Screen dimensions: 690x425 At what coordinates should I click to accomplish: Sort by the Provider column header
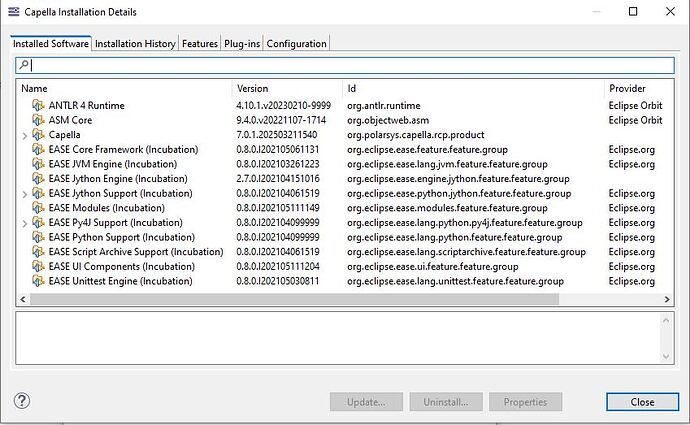(639, 88)
